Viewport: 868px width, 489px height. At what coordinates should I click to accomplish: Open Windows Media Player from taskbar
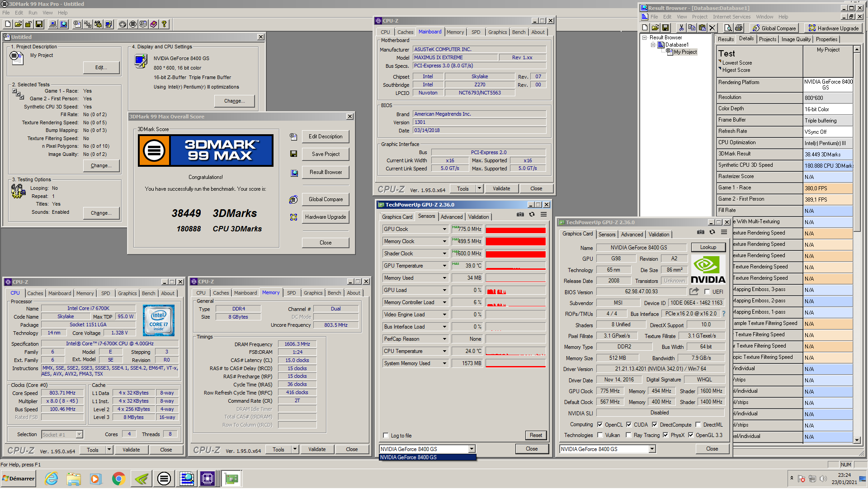pyautogui.click(x=95, y=479)
